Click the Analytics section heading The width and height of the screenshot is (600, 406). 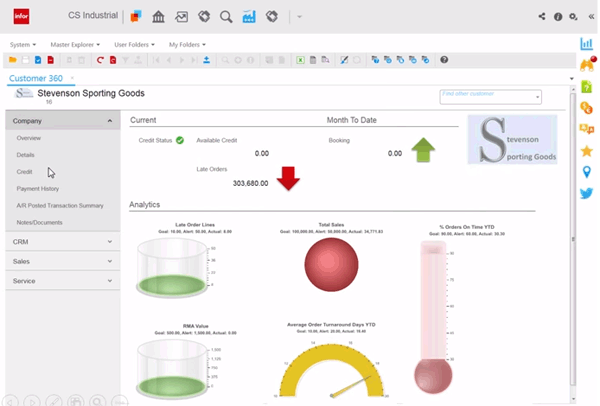pyautogui.click(x=144, y=204)
